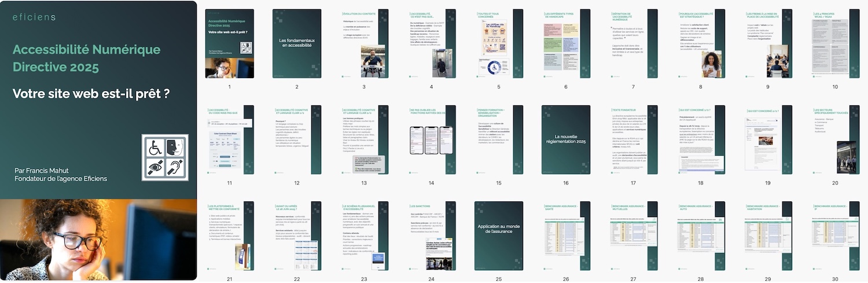Open slide 28 'Benchmark Assurance - Auto'
The image size is (868, 283).
tap(700, 236)
